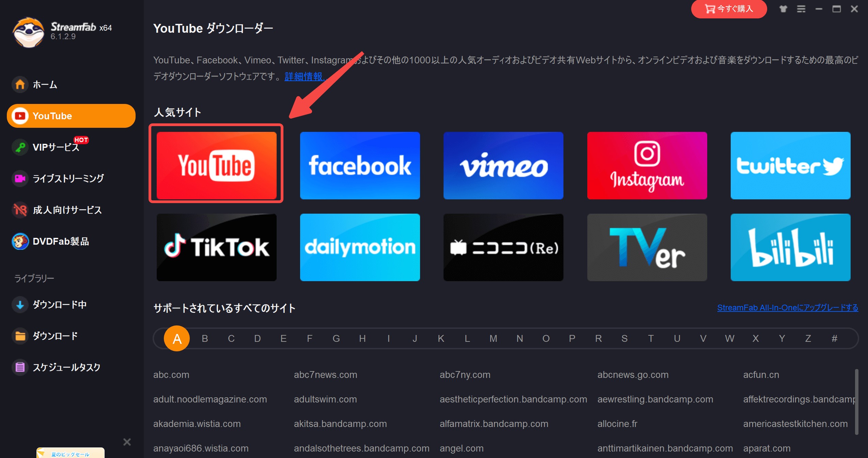Screen dimensions: 868x458
Task: Open the skin shirt icon in title bar
Action: coord(784,9)
